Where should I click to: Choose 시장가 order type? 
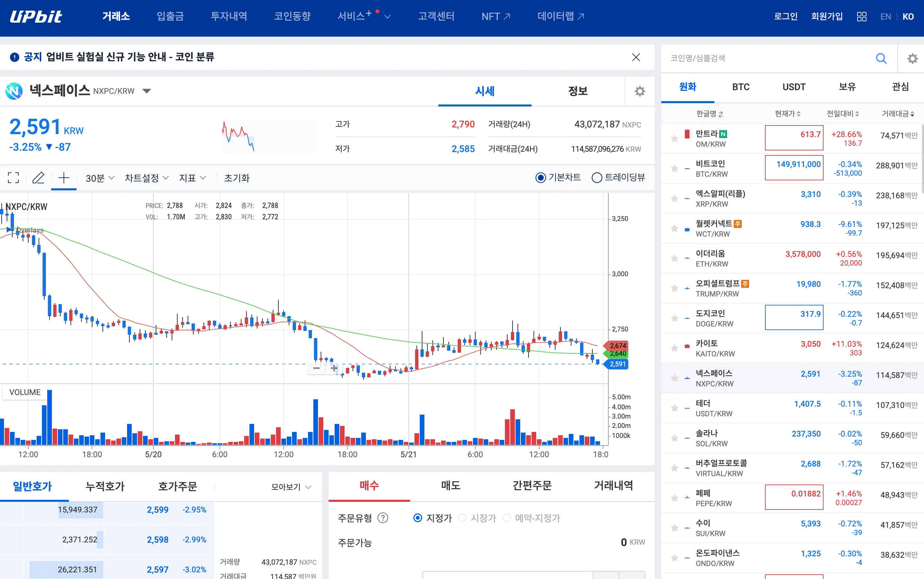point(462,518)
